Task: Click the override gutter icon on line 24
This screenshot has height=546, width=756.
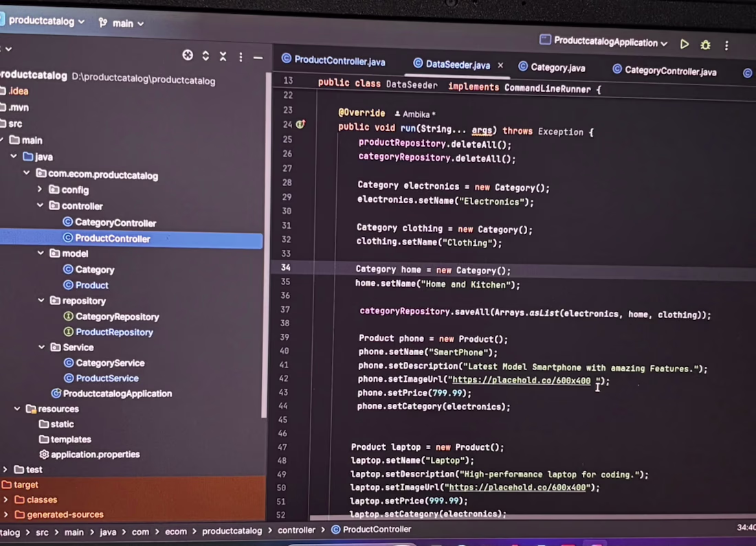Action: pos(300,124)
